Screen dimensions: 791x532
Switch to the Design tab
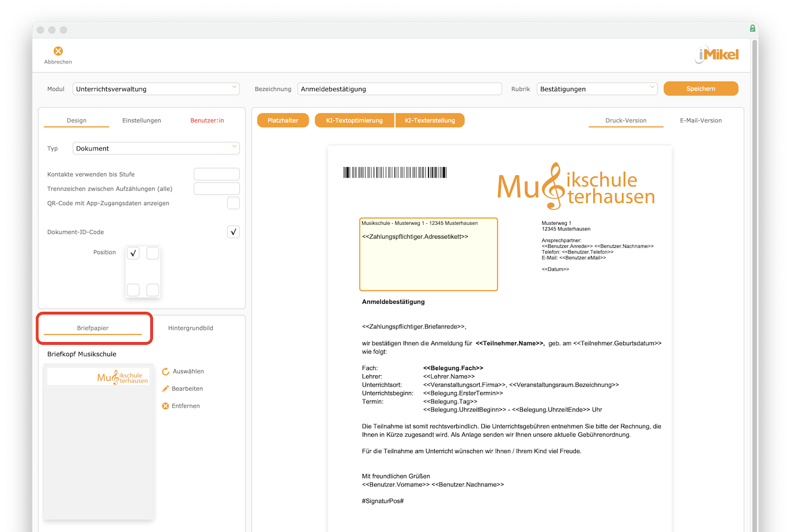77,120
